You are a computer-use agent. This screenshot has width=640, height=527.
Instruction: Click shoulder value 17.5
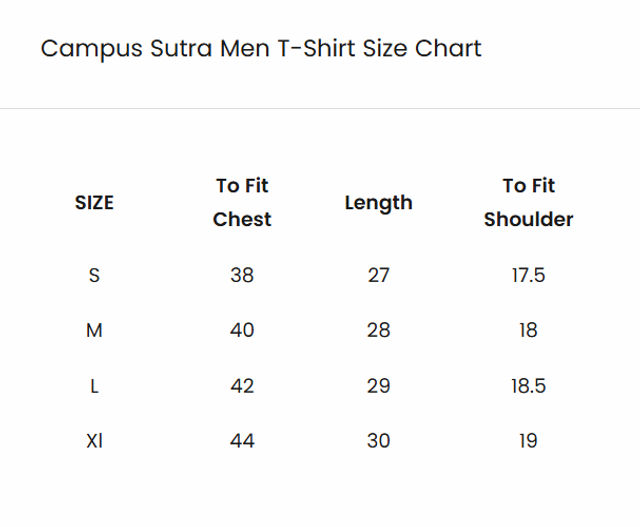(529, 275)
